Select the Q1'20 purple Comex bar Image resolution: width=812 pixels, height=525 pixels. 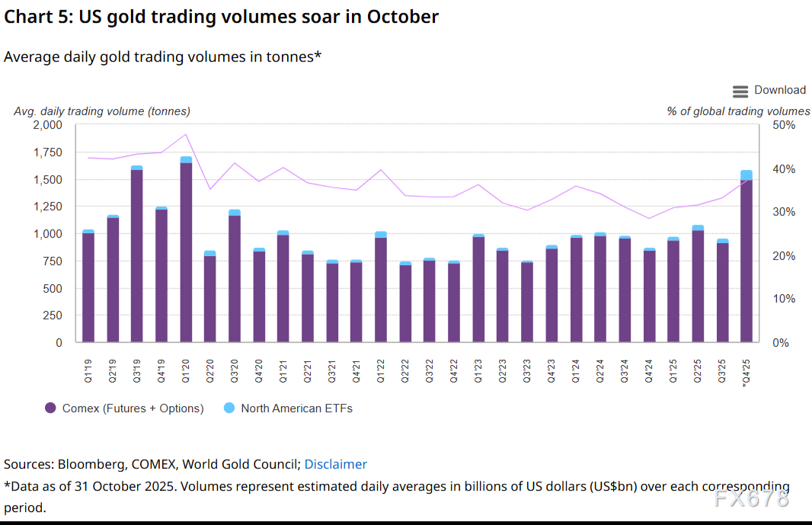pos(186,251)
